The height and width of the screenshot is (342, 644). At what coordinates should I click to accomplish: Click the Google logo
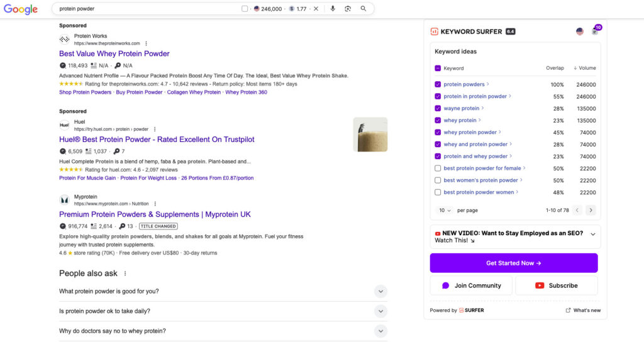(21, 9)
